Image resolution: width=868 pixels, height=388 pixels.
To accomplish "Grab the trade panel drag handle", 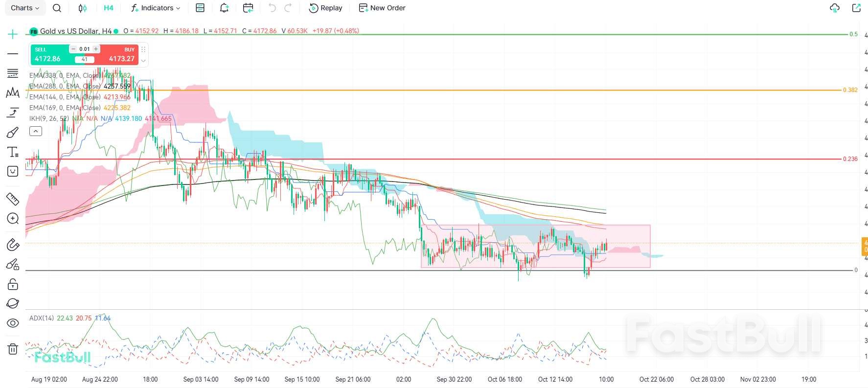I will [143, 49].
